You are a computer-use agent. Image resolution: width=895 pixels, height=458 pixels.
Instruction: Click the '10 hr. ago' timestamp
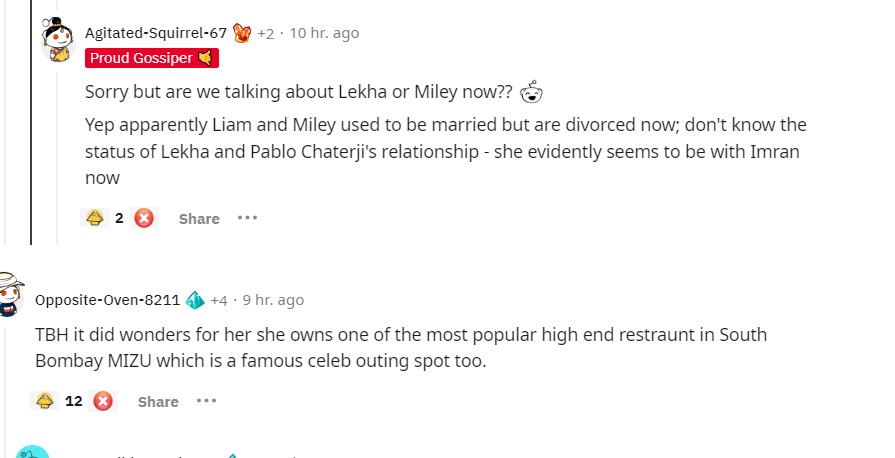[x=324, y=33]
